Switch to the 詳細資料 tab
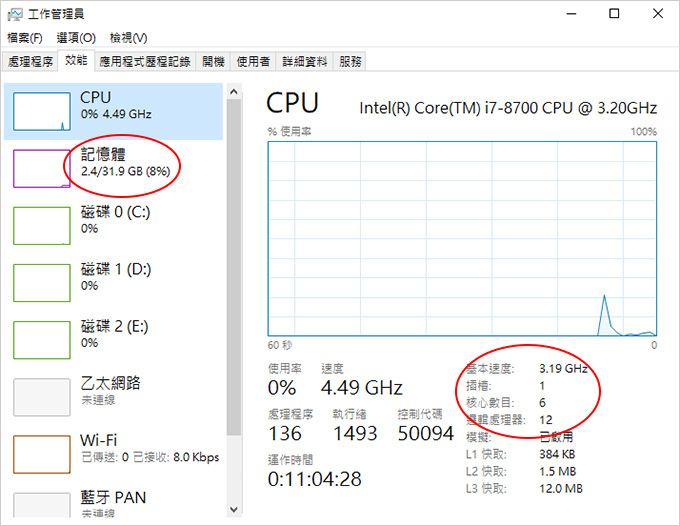The width and height of the screenshot is (680, 526). (x=304, y=62)
